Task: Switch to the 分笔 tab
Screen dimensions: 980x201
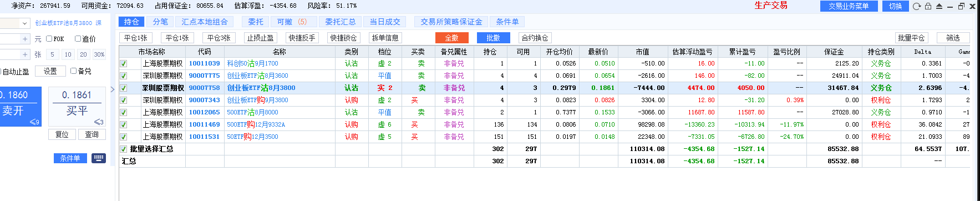Action: [160, 22]
